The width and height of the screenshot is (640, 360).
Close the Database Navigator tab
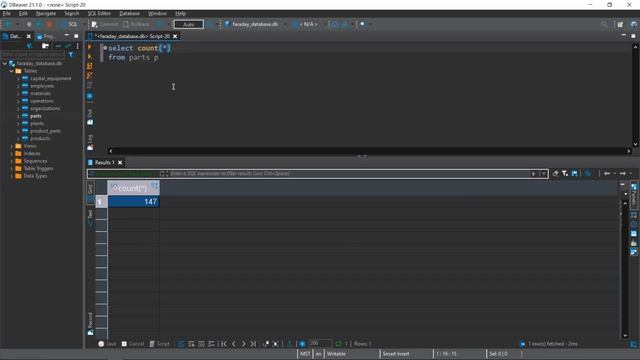[x=29, y=36]
